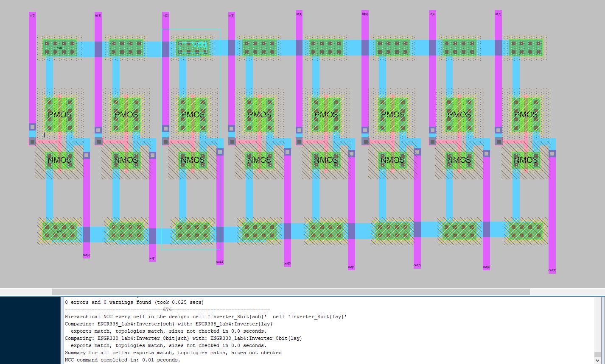Click the leftmost vdd well contact
Viewport: 605px width, 364px height.
tap(60, 47)
